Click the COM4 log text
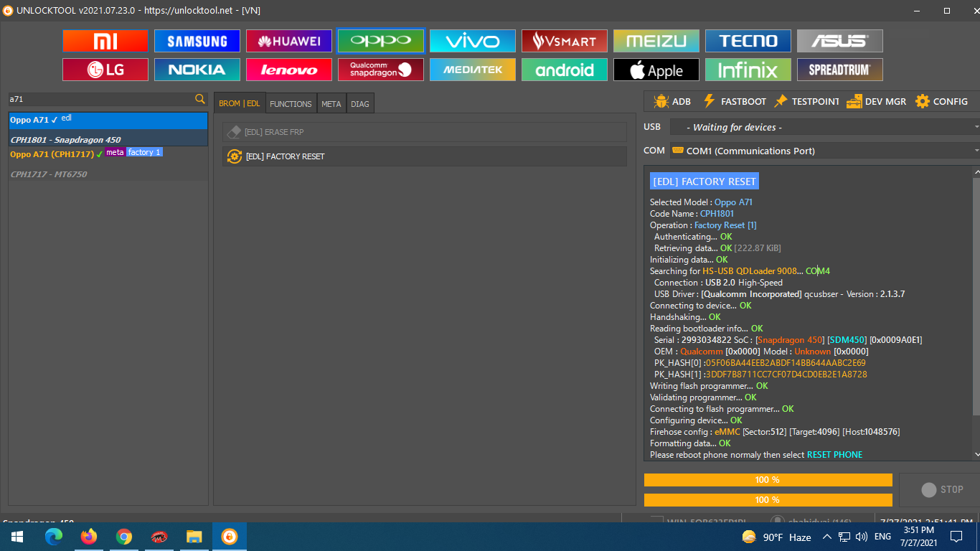 click(818, 271)
